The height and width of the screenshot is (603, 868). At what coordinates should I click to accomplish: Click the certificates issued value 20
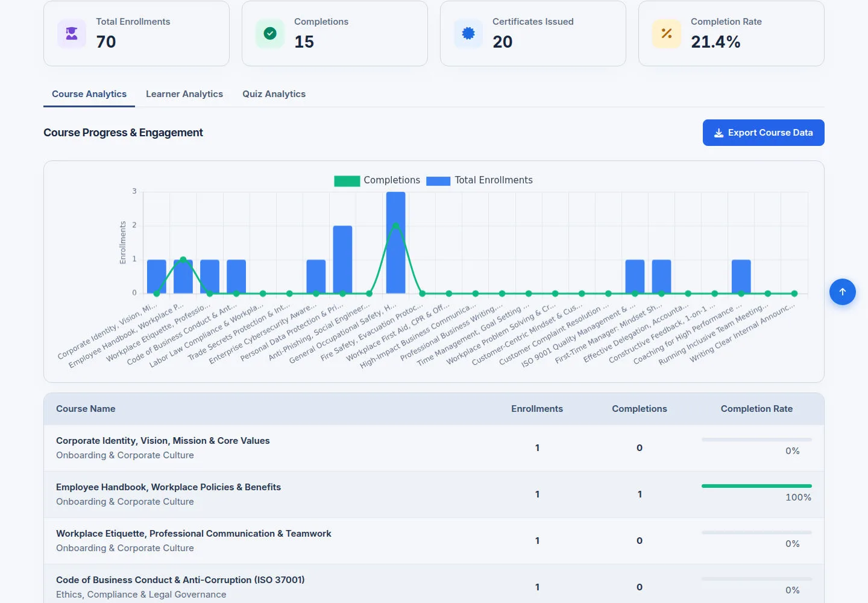pyautogui.click(x=502, y=42)
